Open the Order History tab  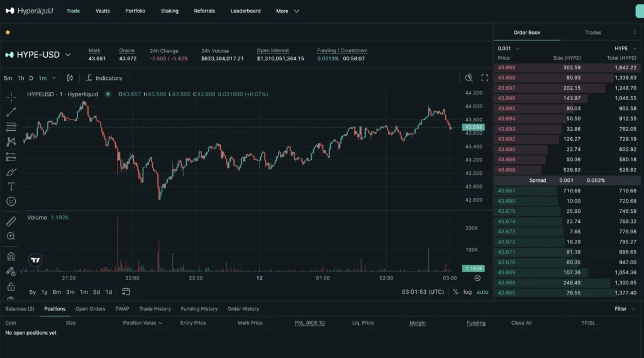tap(243, 309)
